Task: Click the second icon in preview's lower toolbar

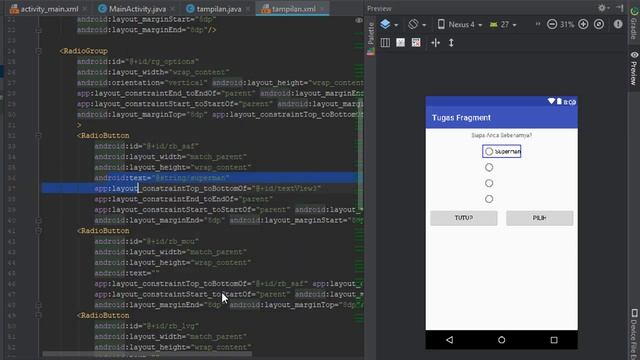Action: (400, 42)
